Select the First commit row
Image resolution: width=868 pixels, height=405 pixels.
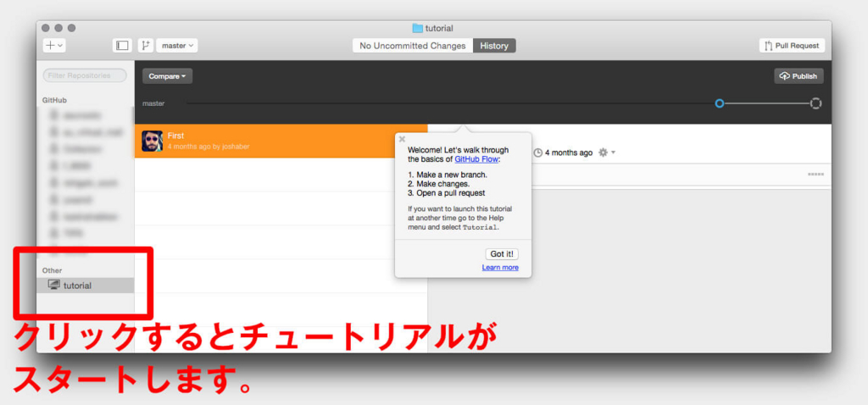pos(281,141)
